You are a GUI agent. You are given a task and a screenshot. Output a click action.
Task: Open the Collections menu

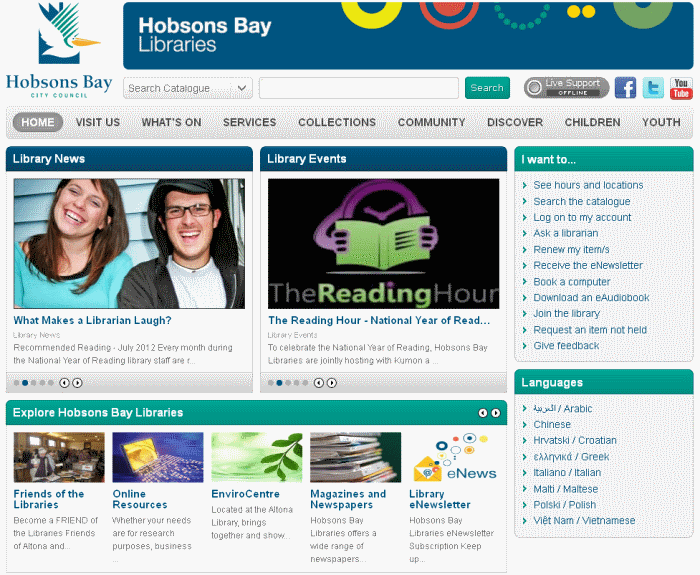[337, 122]
